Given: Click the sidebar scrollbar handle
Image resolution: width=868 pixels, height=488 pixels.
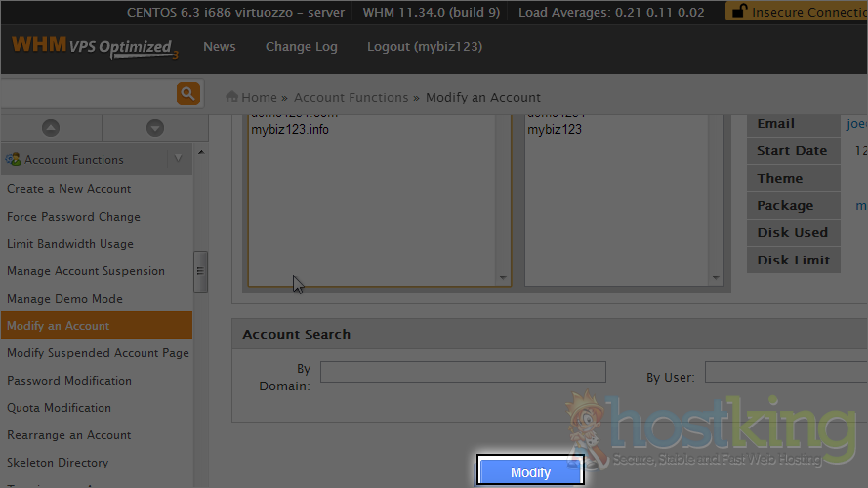Looking at the screenshot, I should pyautogui.click(x=200, y=271).
